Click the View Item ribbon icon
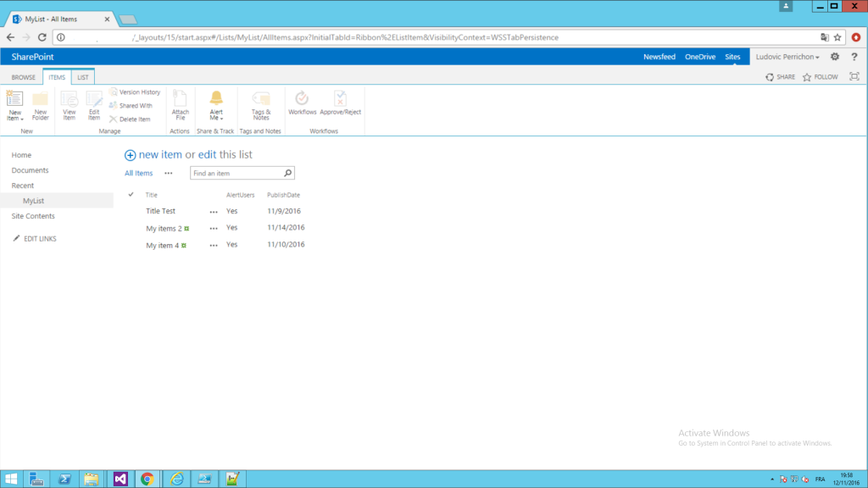The height and width of the screenshot is (488, 868). click(x=70, y=106)
